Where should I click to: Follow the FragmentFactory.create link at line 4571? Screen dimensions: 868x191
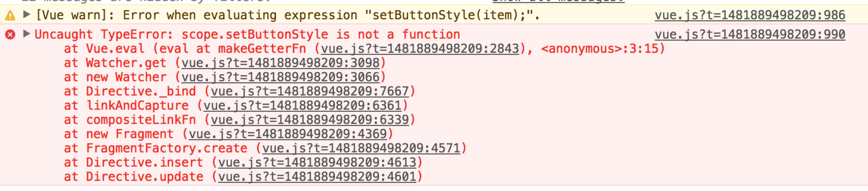coord(361,148)
